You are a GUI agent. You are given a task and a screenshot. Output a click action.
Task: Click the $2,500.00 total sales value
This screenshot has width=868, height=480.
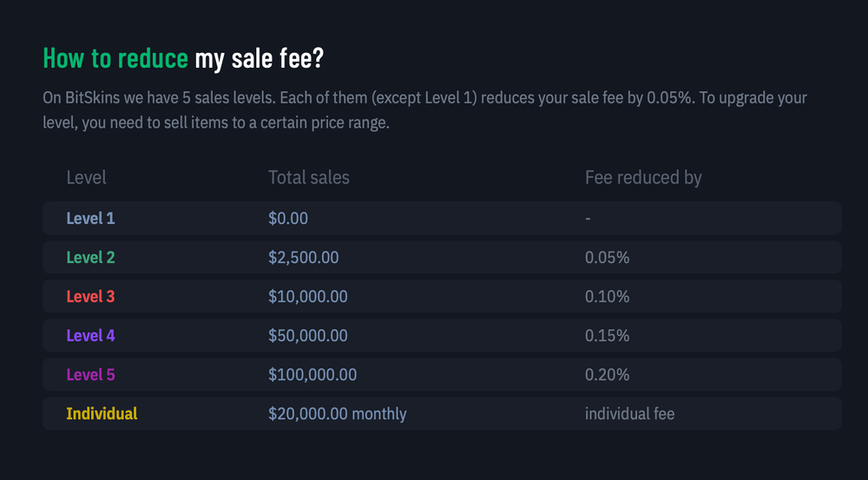303,258
